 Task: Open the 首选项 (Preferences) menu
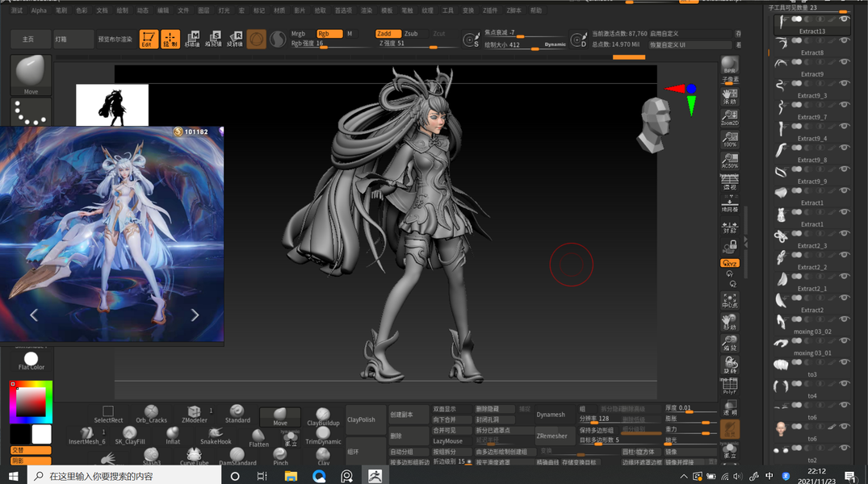343,10
